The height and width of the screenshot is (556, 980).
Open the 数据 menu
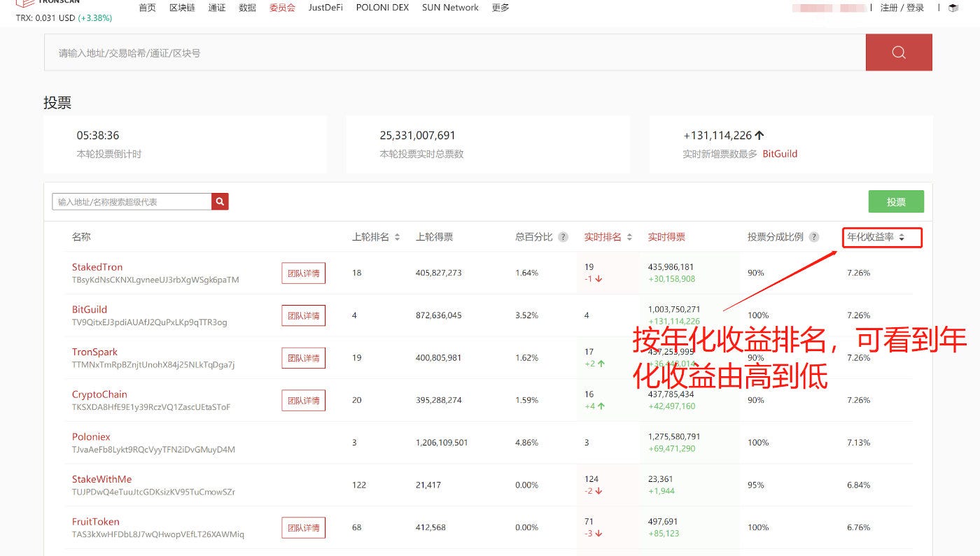tap(247, 8)
